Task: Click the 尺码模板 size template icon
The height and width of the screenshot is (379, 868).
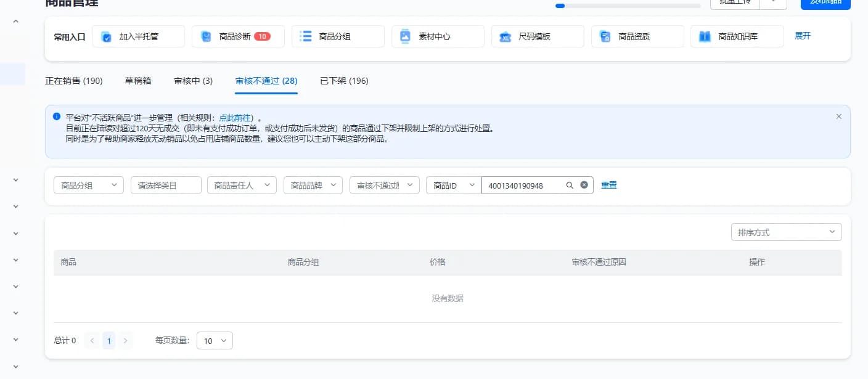Action: click(506, 36)
